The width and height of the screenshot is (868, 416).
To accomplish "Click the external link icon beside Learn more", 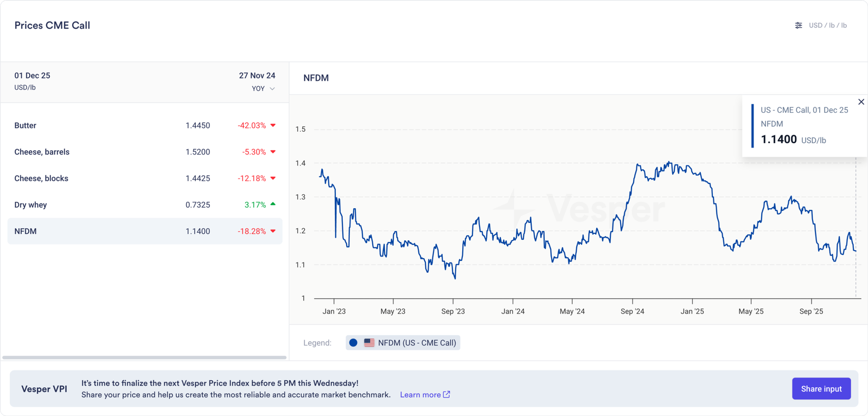I will 446,394.
